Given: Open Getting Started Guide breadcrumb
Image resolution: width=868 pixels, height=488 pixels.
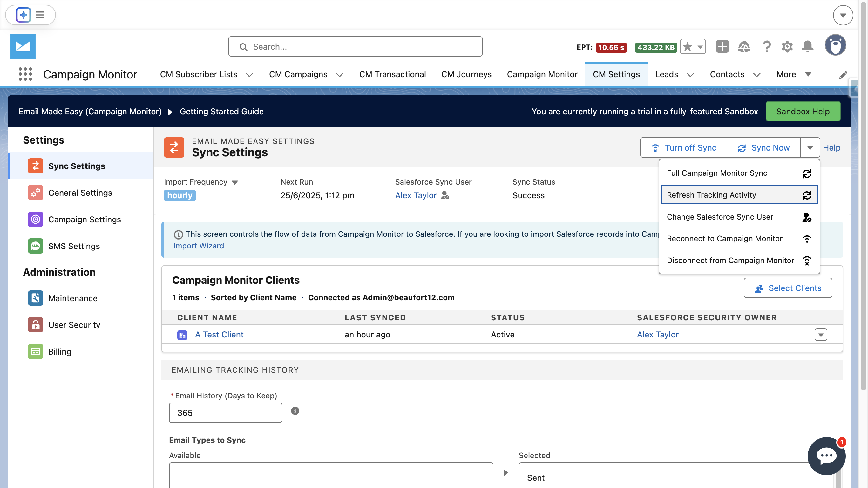Looking at the screenshot, I should [x=221, y=111].
